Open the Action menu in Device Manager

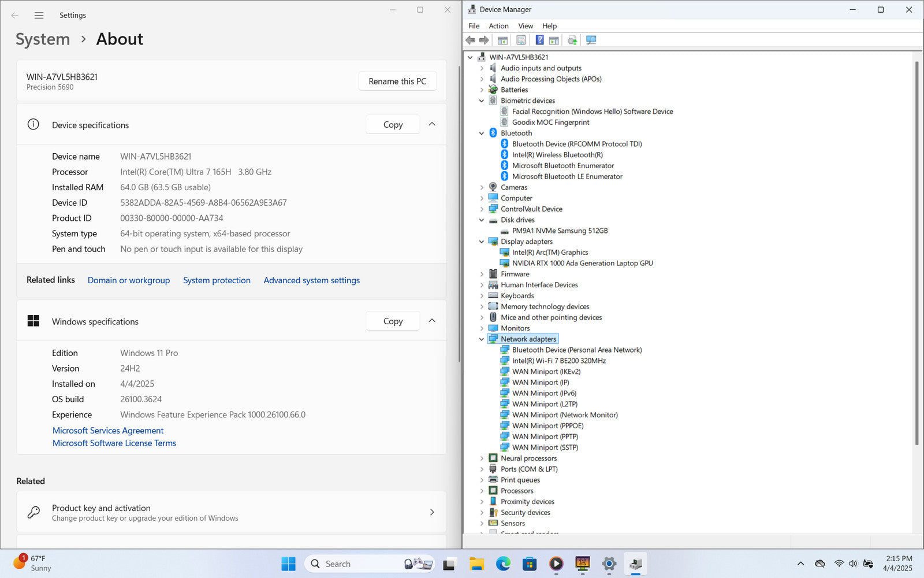point(498,26)
